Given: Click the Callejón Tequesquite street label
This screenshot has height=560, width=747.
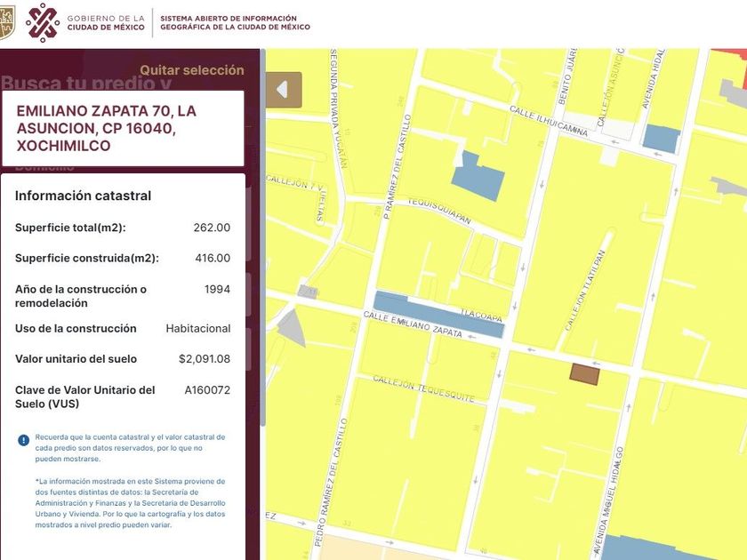Looking at the screenshot, I should click(423, 389).
